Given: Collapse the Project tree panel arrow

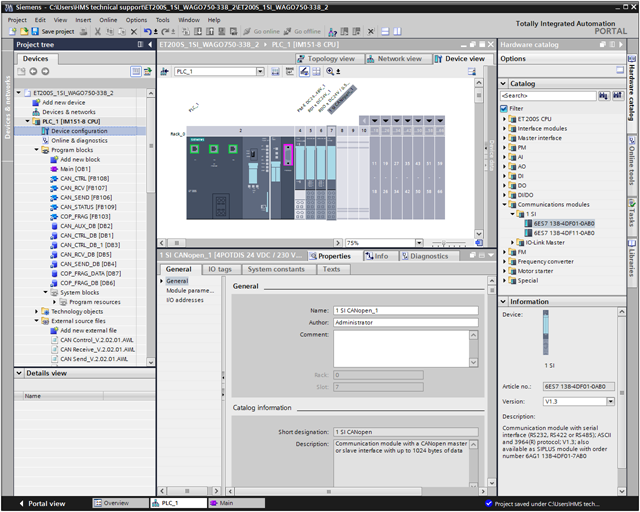Looking at the screenshot, I should (x=150, y=45).
